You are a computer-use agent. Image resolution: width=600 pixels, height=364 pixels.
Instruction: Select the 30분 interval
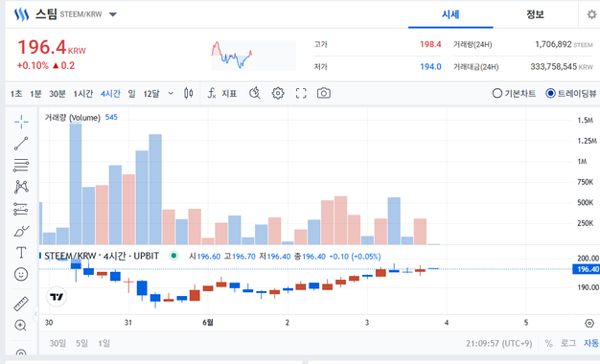pyautogui.click(x=58, y=94)
